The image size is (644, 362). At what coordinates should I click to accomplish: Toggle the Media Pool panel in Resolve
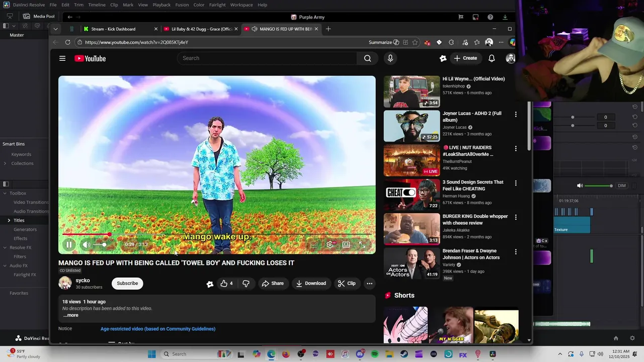39,16
